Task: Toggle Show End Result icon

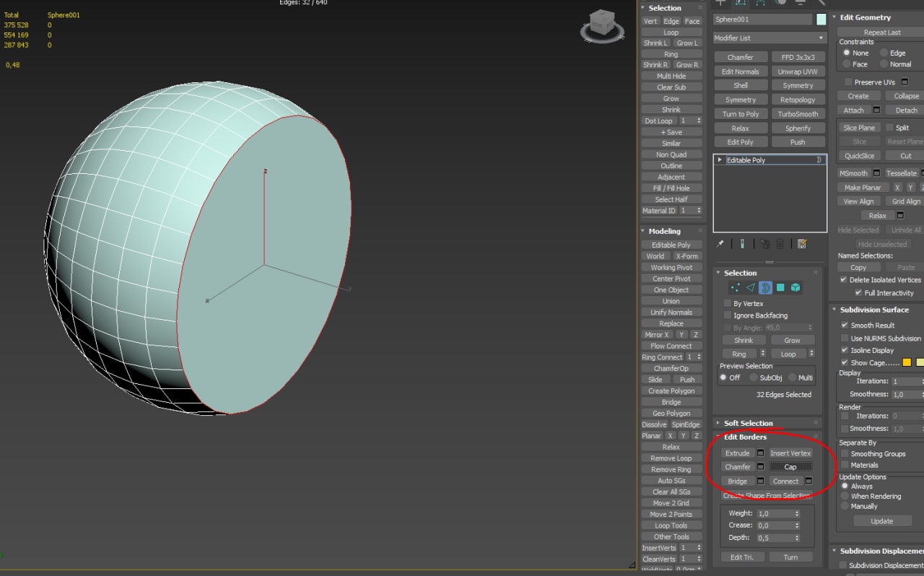Action: point(741,244)
